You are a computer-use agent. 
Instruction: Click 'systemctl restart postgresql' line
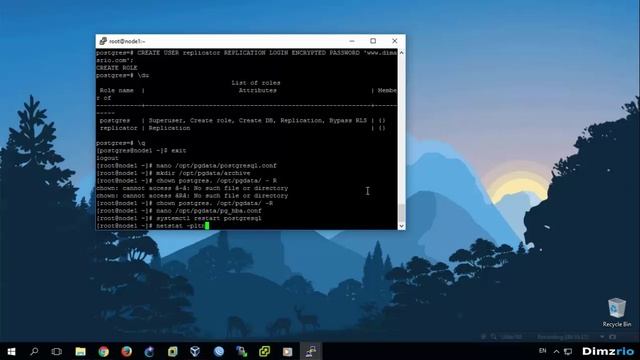pos(179,218)
